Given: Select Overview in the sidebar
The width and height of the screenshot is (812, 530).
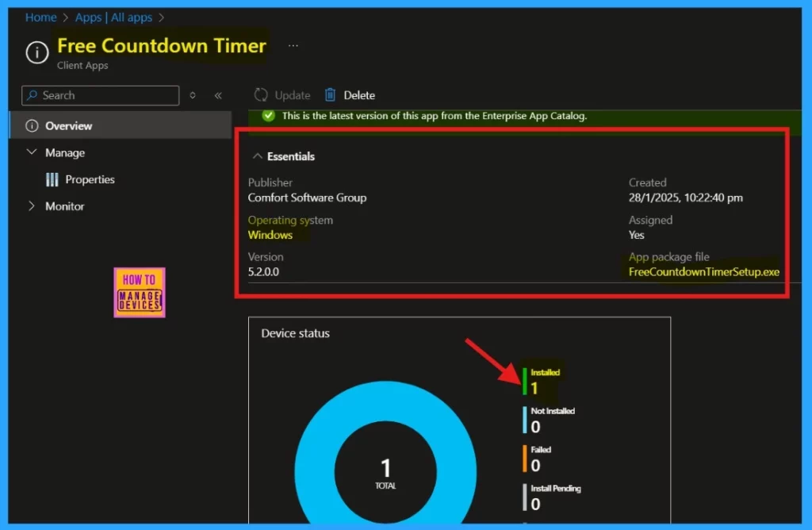Looking at the screenshot, I should point(121,126).
